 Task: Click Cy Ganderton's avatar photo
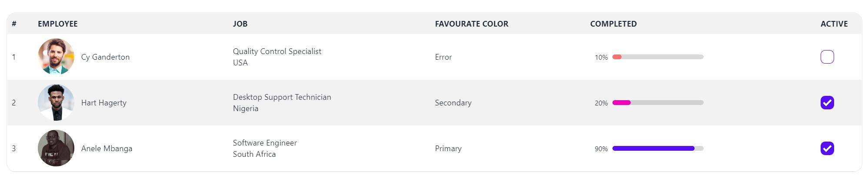[56, 57]
